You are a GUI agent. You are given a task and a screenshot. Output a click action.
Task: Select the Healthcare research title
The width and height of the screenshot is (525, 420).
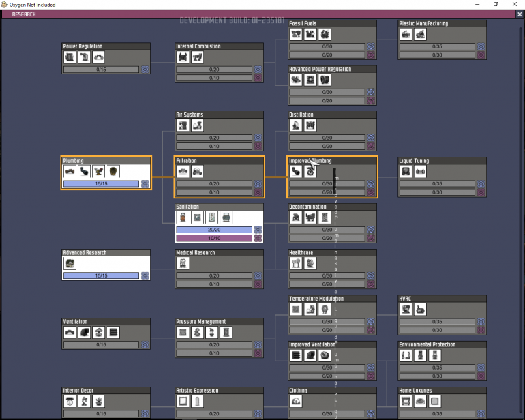(x=301, y=252)
